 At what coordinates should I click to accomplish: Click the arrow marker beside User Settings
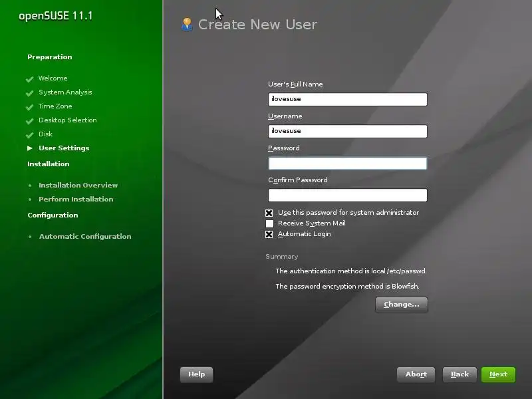[30, 148]
